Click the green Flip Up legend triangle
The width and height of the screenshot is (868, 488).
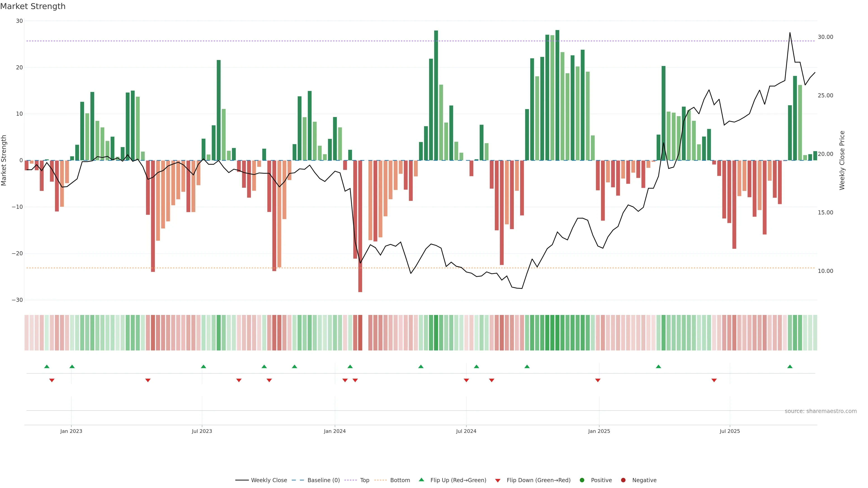coord(421,480)
